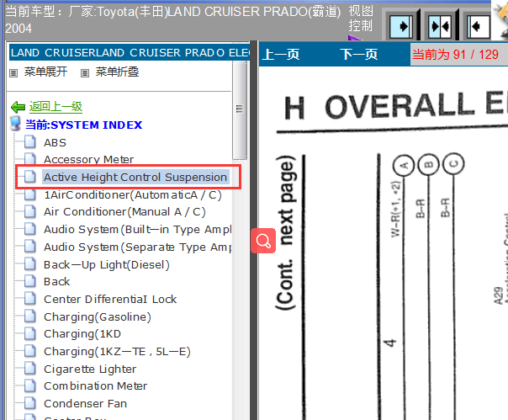Click the green back arrow icon
This screenshot has width=508, height=420.
point(18,107)
